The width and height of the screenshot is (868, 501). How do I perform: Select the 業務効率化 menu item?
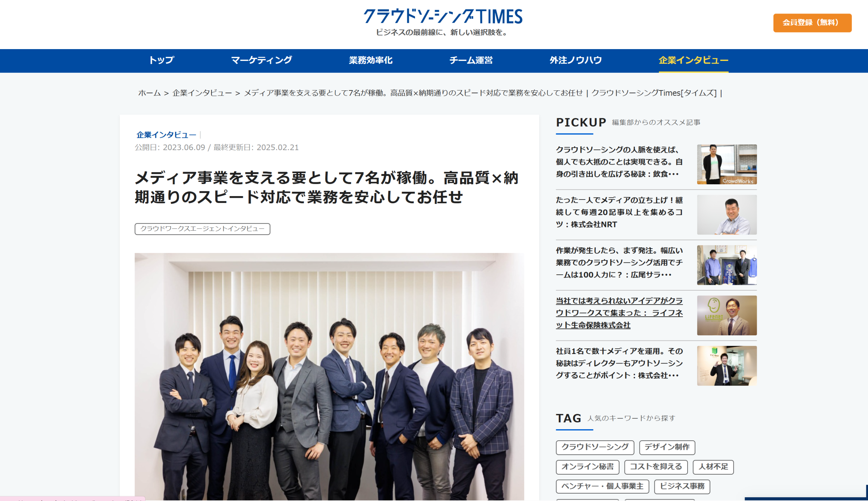(x=371, y=60)
